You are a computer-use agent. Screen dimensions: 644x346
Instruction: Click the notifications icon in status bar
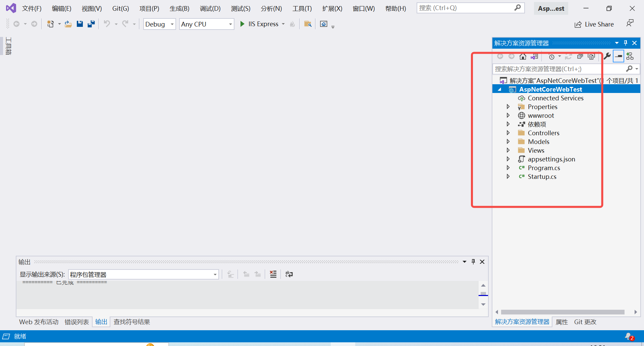629,337
